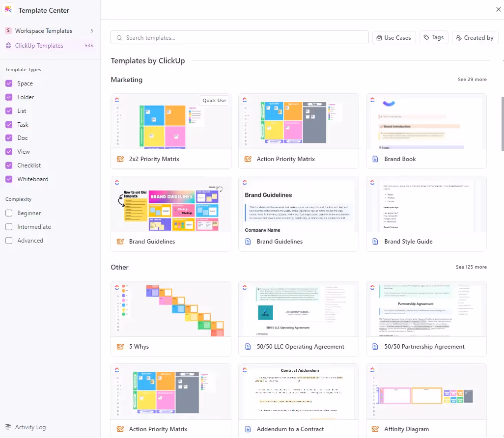This screenshot has height=438, width=504.
Task: Expand the Created by filter
Action: [x=475, y=38]
